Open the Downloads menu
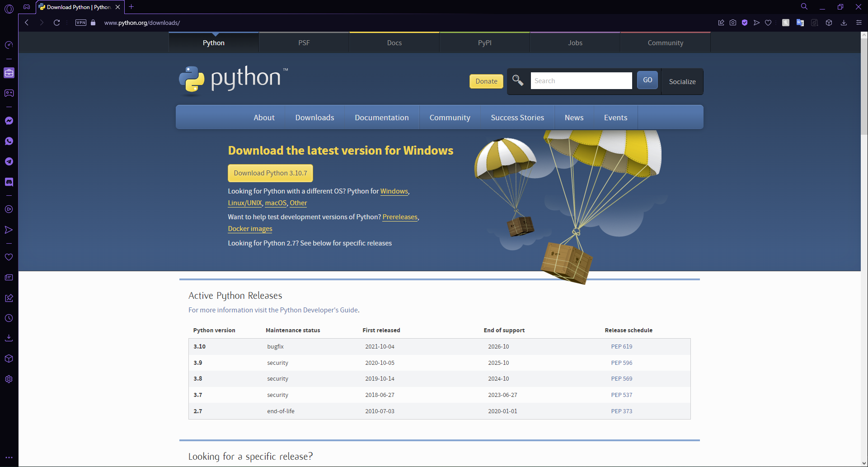The height and width of the screenshot is (467, 868). point(314,118)
